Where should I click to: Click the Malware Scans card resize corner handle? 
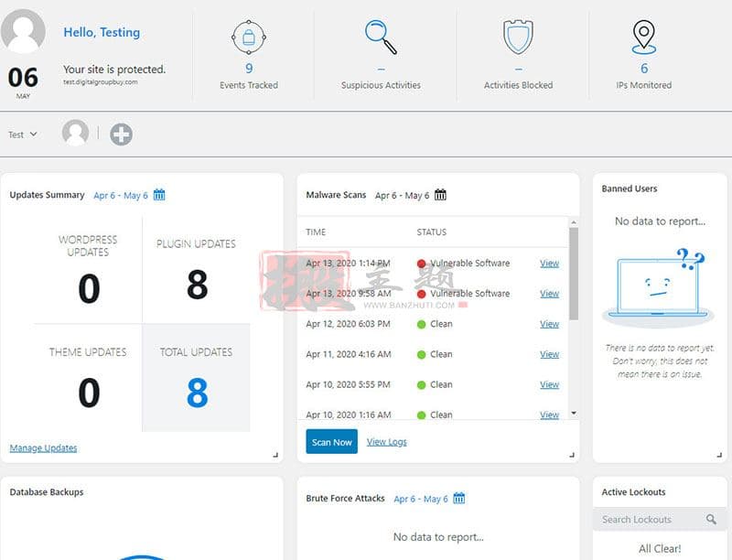pyautogui.click(x=572, y=455)
